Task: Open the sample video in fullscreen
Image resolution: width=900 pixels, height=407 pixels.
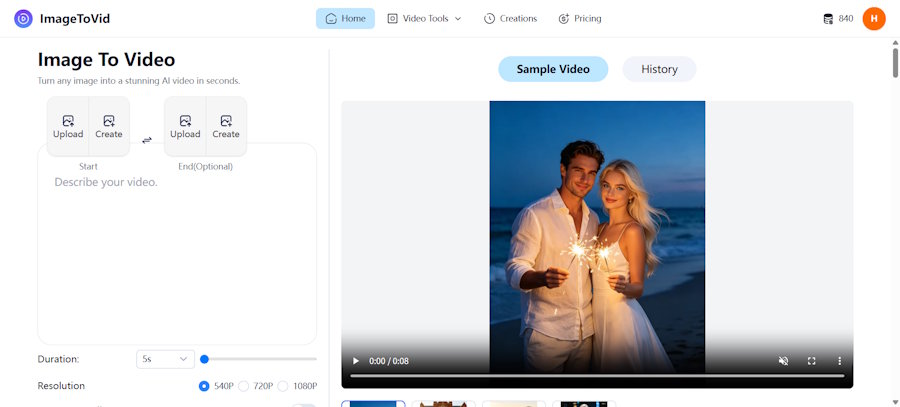Action: 812,361
